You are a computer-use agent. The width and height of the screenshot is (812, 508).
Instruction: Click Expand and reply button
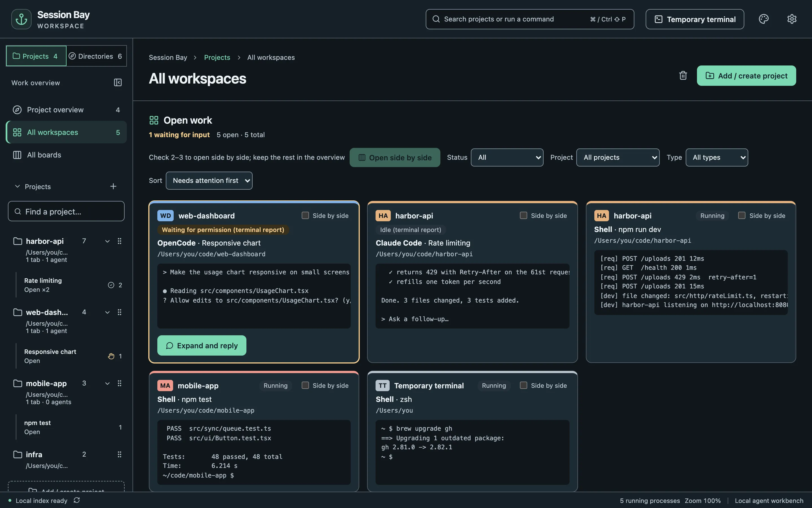coord(202,345)
